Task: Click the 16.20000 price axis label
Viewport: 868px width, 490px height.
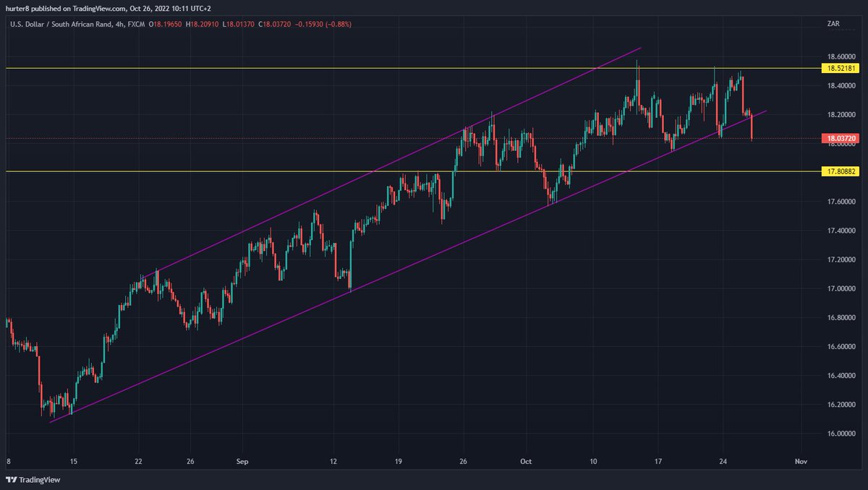Action: coord(841,405)
